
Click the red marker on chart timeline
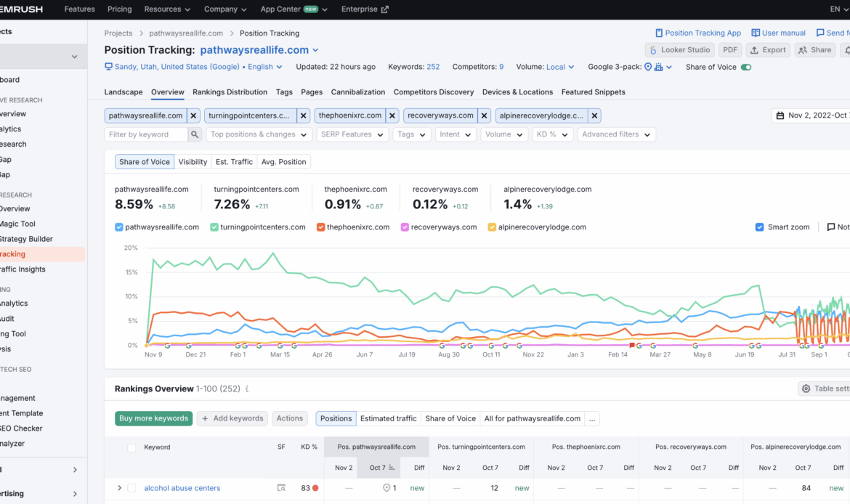click(x=632, y=345)
